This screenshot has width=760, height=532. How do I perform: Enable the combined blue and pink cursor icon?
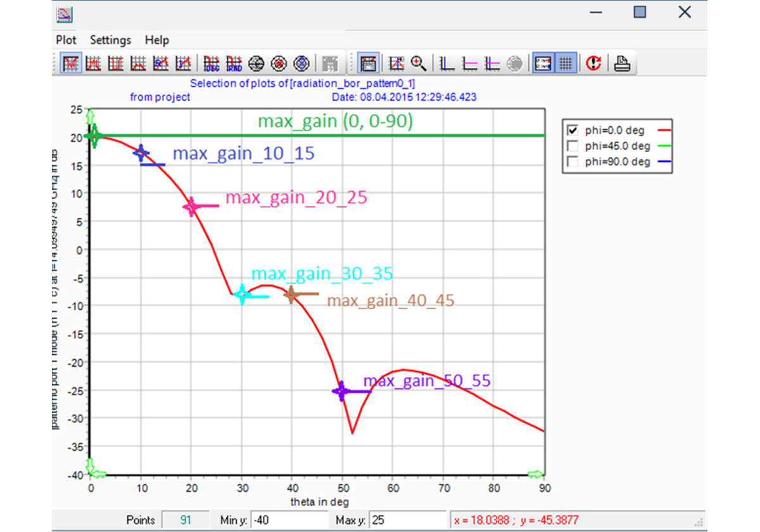(x=493, y=63)
